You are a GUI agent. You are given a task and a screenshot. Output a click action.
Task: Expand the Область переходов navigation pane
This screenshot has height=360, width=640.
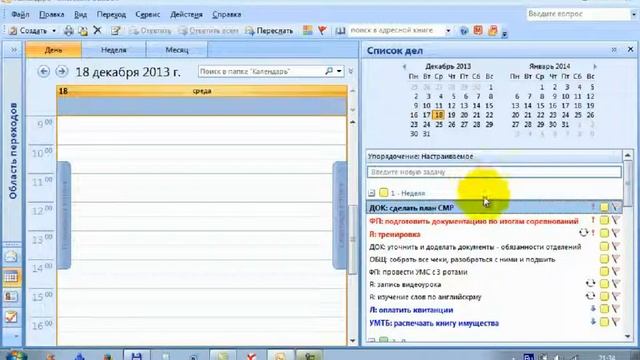click(13, 50)
